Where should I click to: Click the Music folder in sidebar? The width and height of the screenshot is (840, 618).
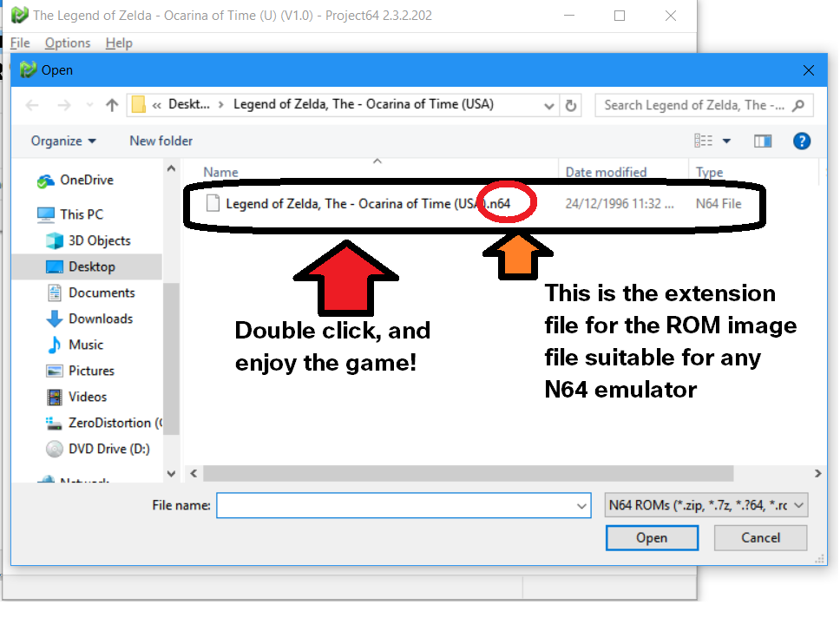tap(83, 345)
